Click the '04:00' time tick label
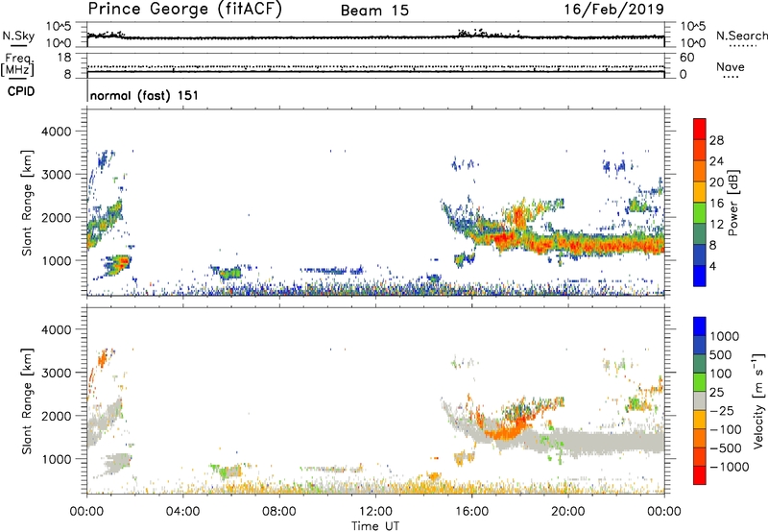The height and width of the screenshot is (532, 768). click(182, 512)
